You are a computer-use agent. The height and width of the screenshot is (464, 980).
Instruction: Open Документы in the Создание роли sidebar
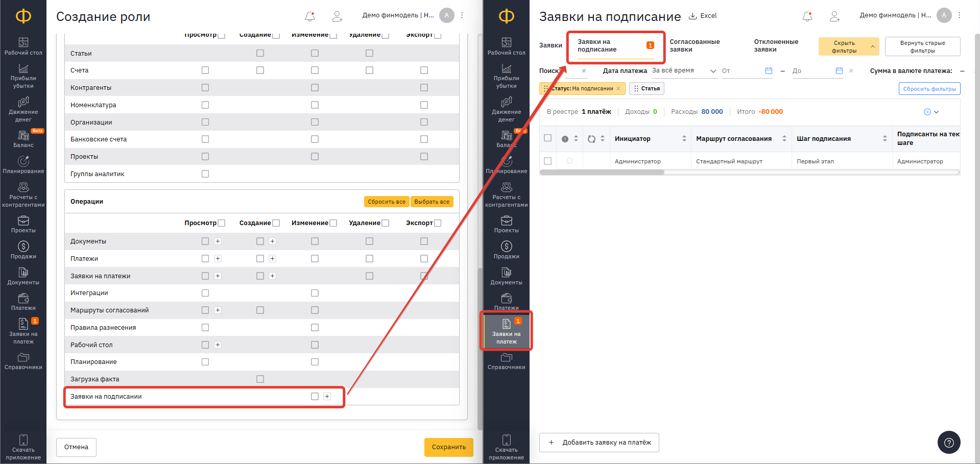point(23,276)
